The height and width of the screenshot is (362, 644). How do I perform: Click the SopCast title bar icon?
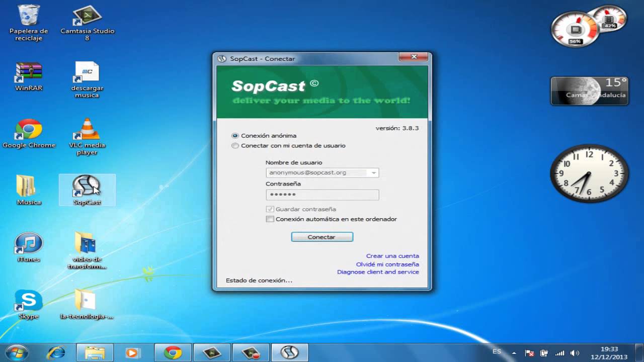(x=222, y=58)
